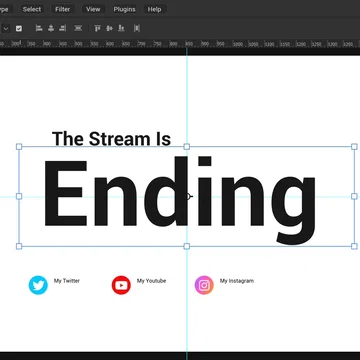Click the Align Horizontal Centers icon
The image size is (360, 360).
click(51, 28)
